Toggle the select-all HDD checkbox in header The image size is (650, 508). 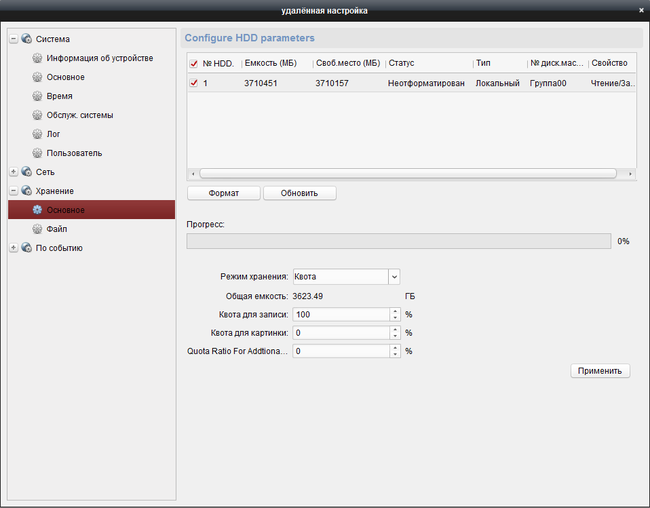(194, 63)
